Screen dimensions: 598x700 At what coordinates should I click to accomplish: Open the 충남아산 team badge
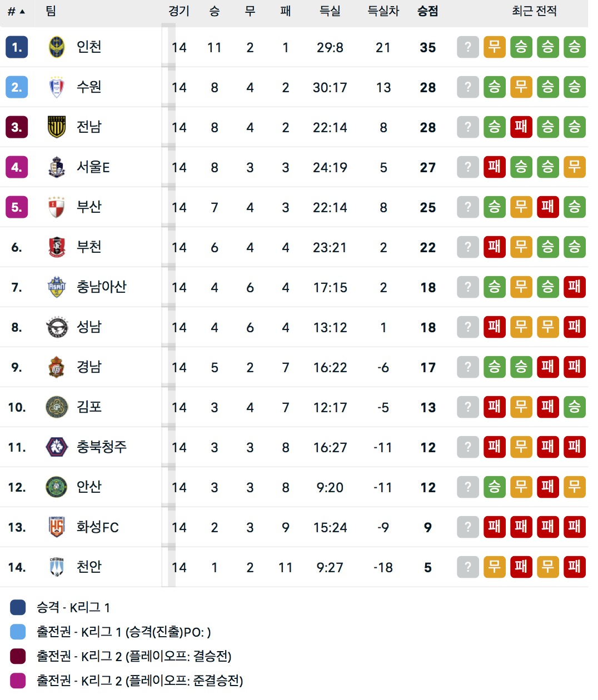click(57, 287)
